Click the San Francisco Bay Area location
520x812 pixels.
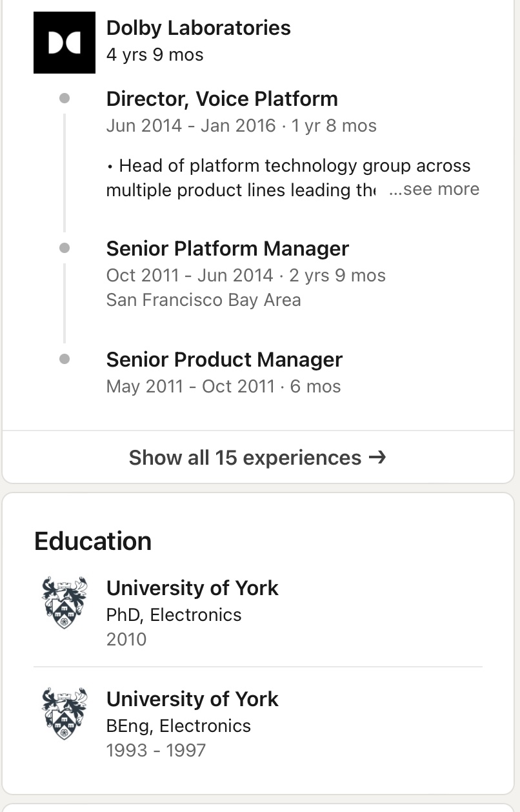click(203, 300)
